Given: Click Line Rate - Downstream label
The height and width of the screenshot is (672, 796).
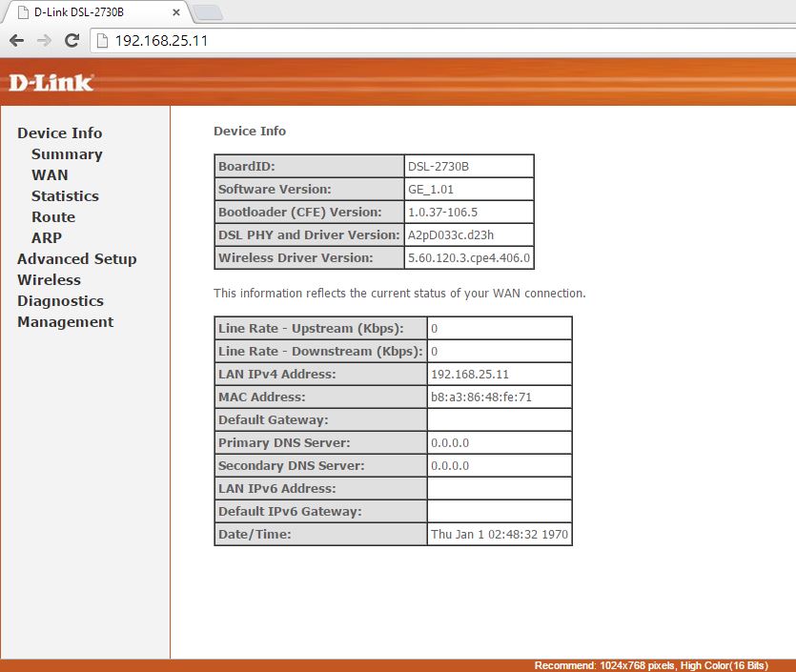Looking at the screenshot, I should [x=320, y=351].
